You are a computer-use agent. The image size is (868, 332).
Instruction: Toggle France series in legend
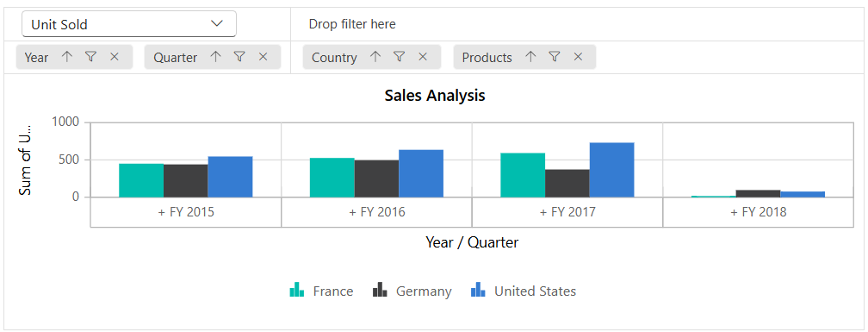click(321, 291)
